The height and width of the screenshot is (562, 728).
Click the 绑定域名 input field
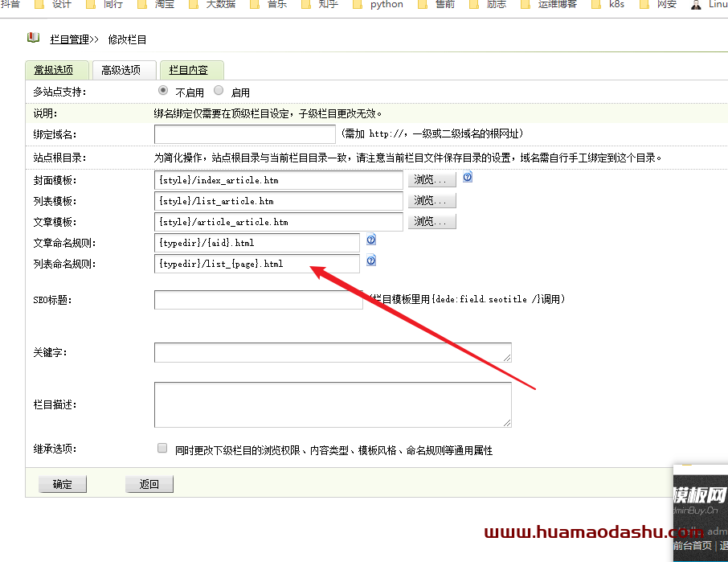[x=244, y=134]
